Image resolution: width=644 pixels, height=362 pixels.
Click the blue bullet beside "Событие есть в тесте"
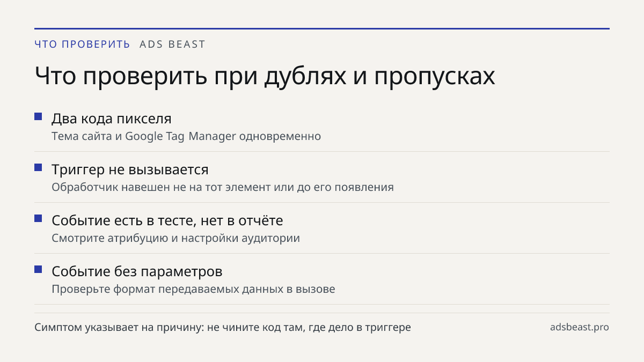(x=38, y=219)
